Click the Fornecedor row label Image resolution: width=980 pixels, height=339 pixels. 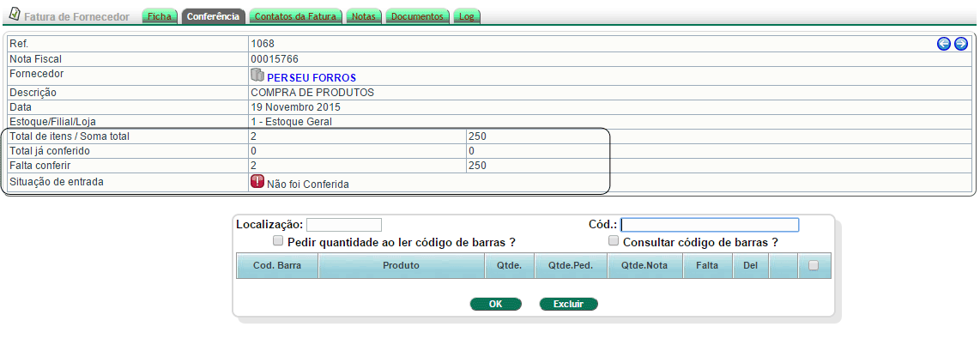pyautogui.click(x=37, y=74)
